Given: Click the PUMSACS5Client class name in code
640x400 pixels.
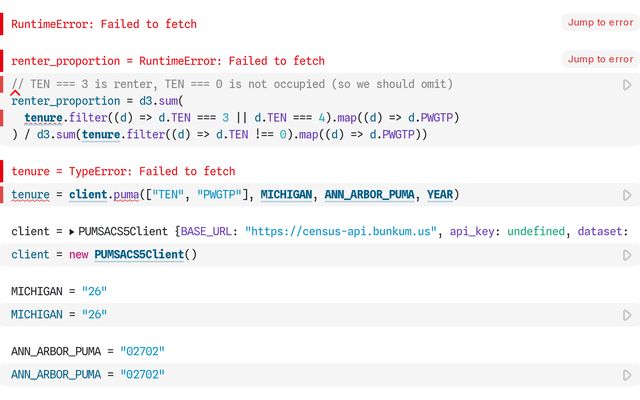Looking at the screenshot, I should 139,254.
